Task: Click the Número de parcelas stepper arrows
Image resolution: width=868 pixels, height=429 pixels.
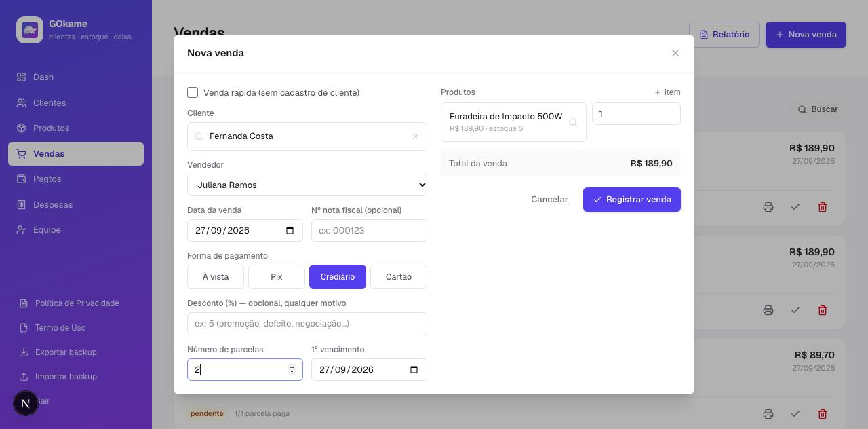Action: click(292, 370)
